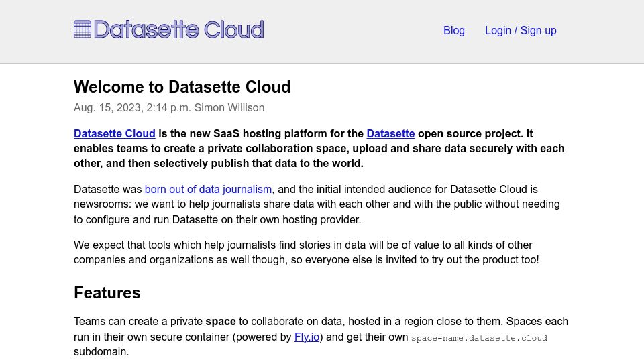
Task: Open the Login / Sign up page
Action: (521, 30)
